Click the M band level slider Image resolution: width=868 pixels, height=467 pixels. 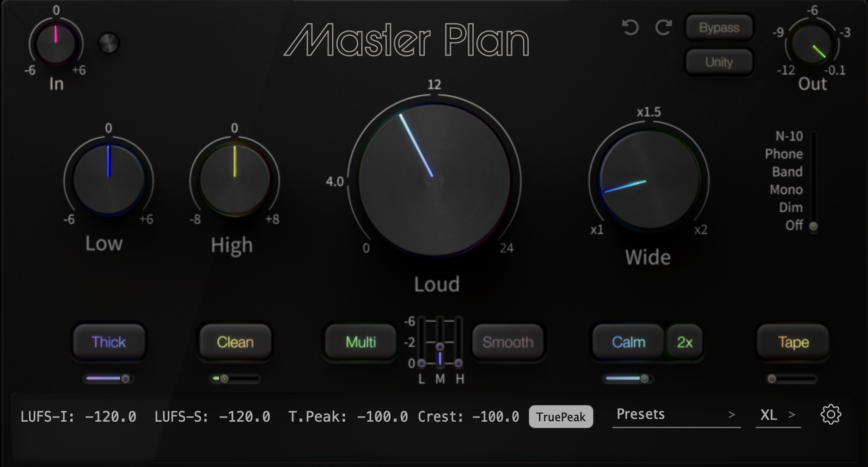pyautogui.click(x=440, y=342)
